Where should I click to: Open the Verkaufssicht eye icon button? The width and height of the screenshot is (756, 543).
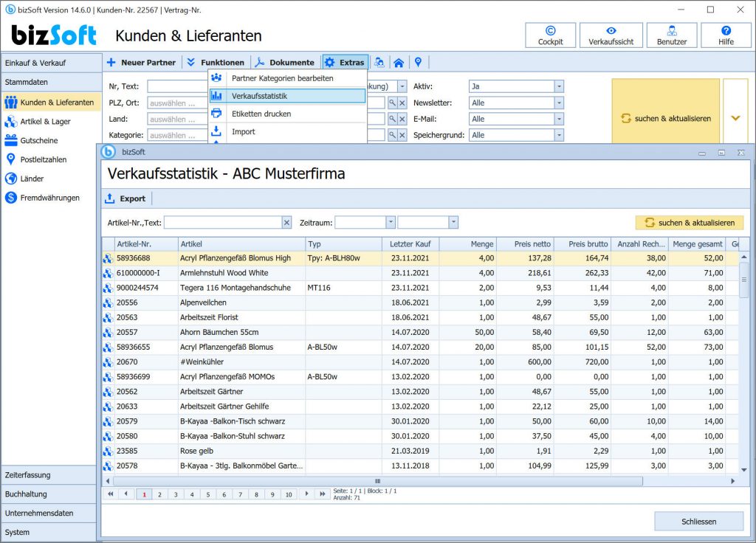click(x=611, y=35)
